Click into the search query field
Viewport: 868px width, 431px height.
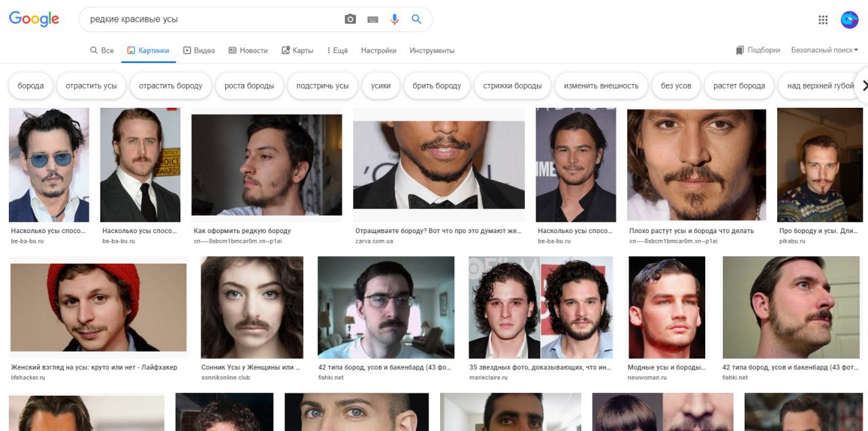tap(214, 20)
